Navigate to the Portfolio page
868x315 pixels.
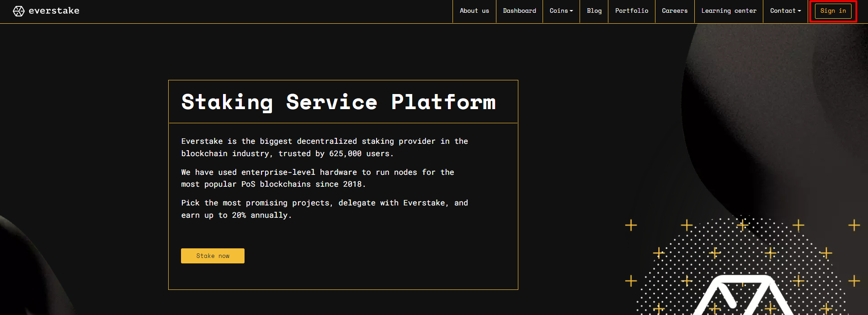[632, 11]
